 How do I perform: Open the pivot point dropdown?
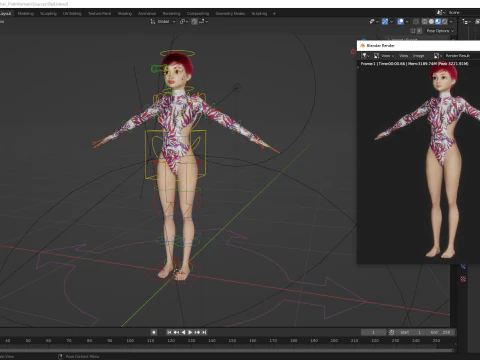(x=184, y=21)
